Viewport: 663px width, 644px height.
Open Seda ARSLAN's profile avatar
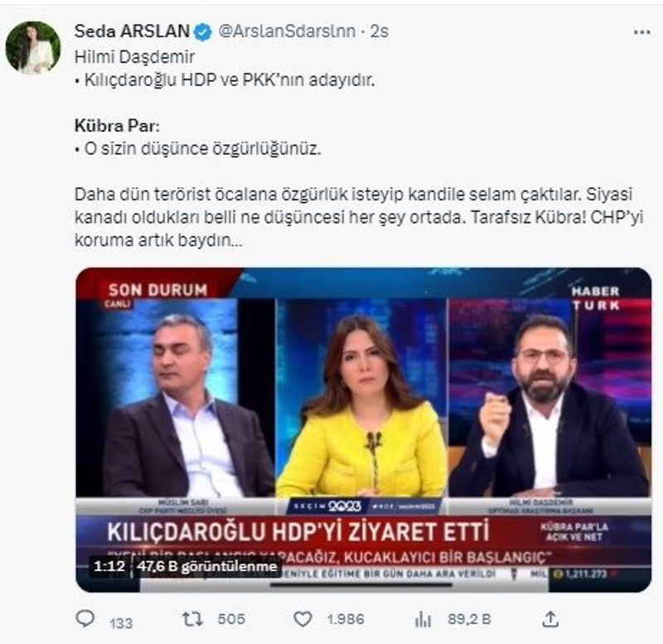click(x=33, y=48)
